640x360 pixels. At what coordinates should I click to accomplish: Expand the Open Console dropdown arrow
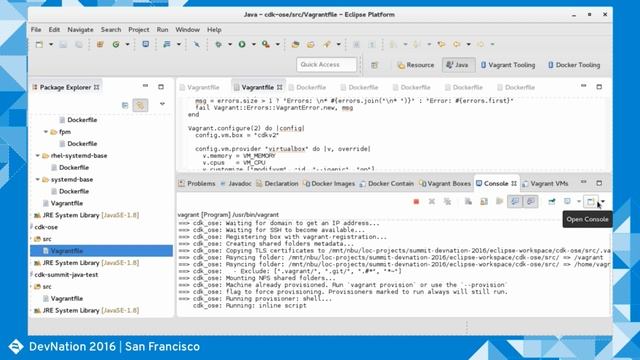coord(603,202)
